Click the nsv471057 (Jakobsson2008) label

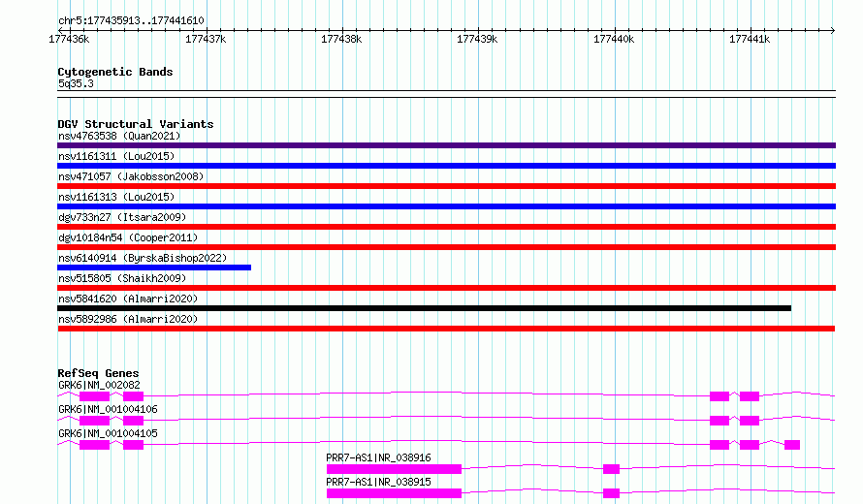point(131,176)
